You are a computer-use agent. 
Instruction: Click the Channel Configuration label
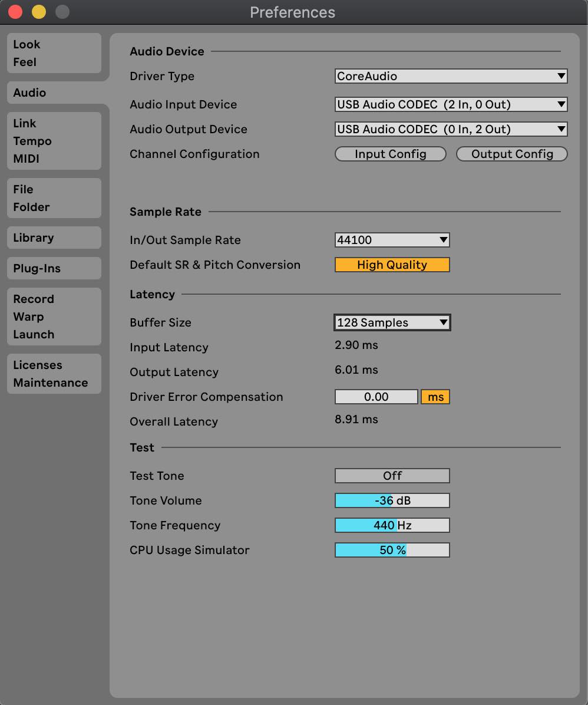[194, 154]
